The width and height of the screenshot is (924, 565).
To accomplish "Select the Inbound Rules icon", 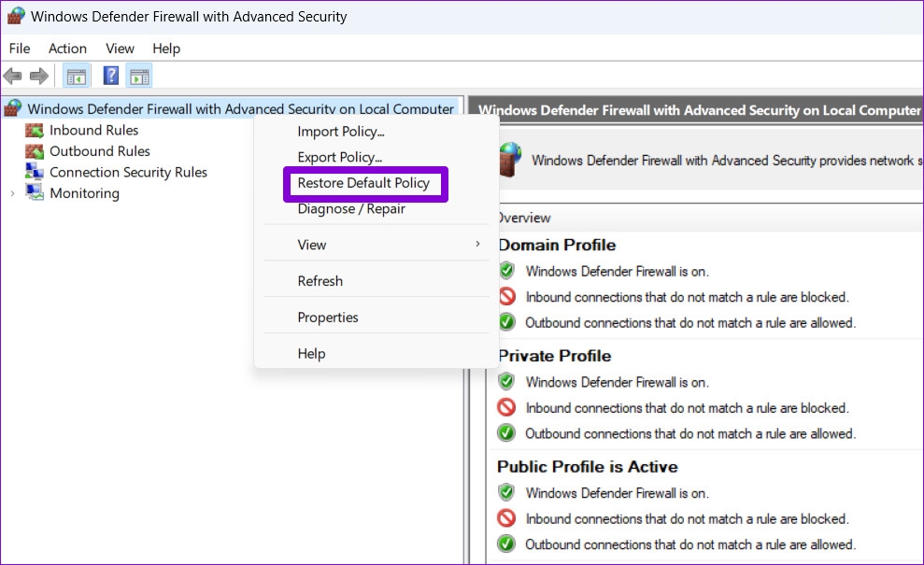I will tap(35, 130).
